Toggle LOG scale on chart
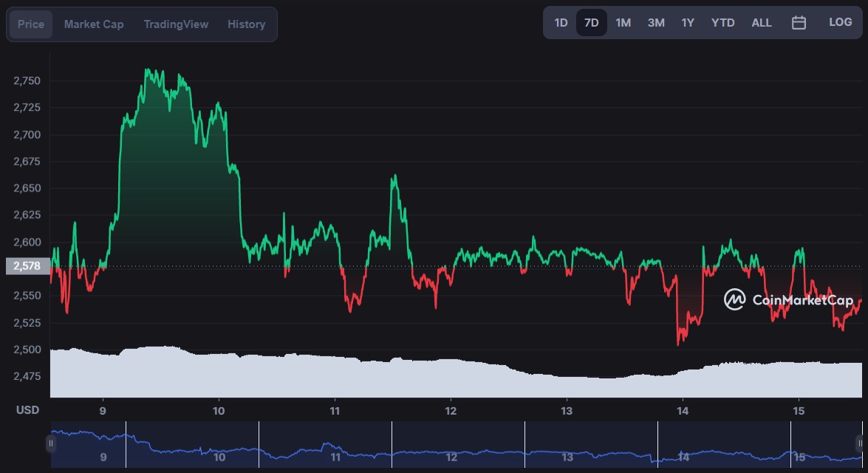 pyautogui.click(x=841, y=22)
